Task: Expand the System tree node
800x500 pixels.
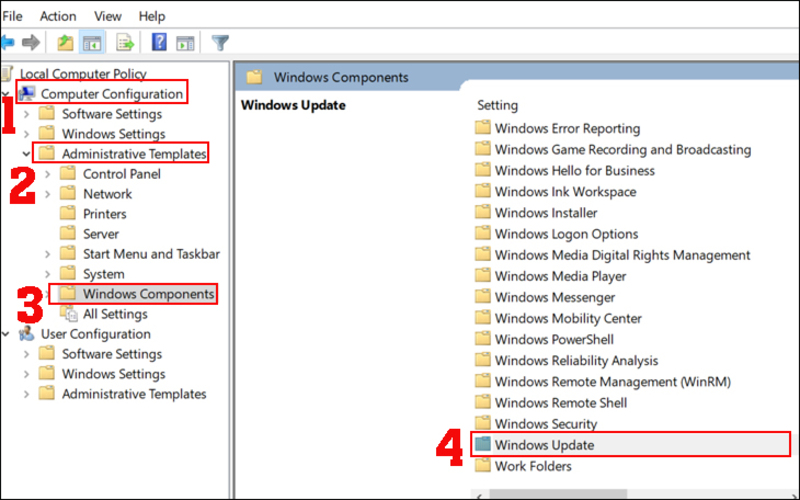Action: click(47, 274)
